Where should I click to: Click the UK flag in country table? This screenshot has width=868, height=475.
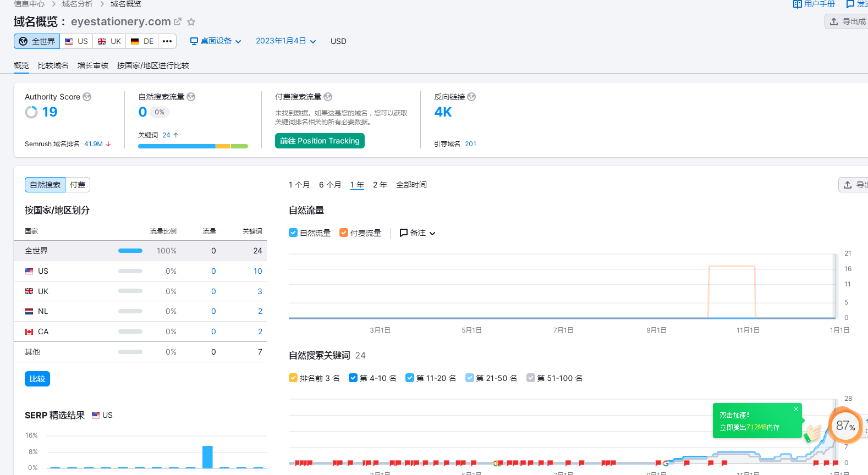coord(29,291)
